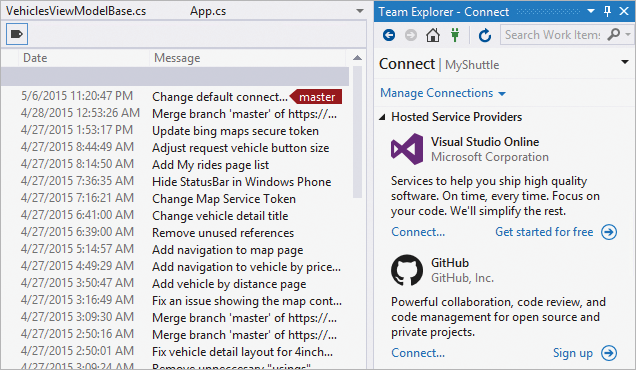Viewport: 636px width, 370px height.
Task: Focus the Search Work Items field
Action: [553, 35]
